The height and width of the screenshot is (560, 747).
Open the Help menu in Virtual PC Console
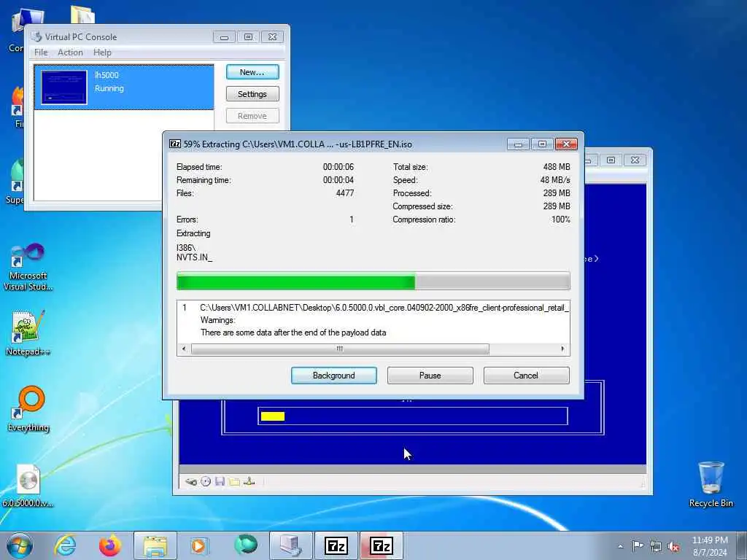click(x=102, y=52)
